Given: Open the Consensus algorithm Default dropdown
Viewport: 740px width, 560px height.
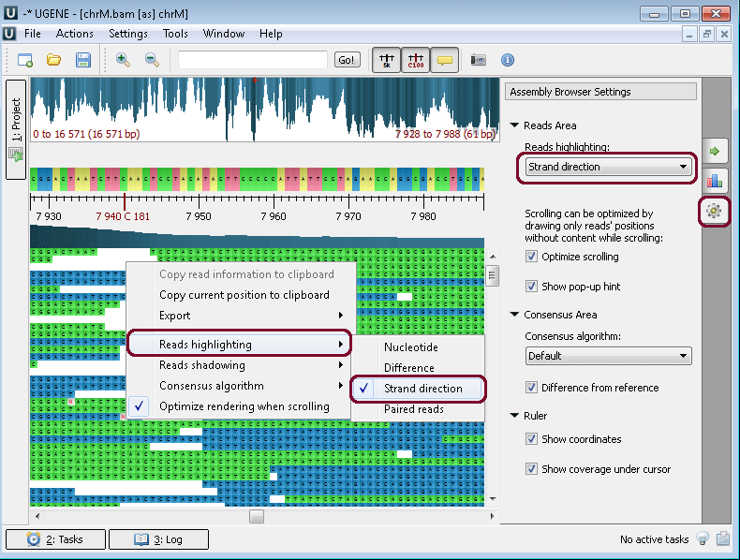Looking at the screenshot, I should click(x=608, y=356).
